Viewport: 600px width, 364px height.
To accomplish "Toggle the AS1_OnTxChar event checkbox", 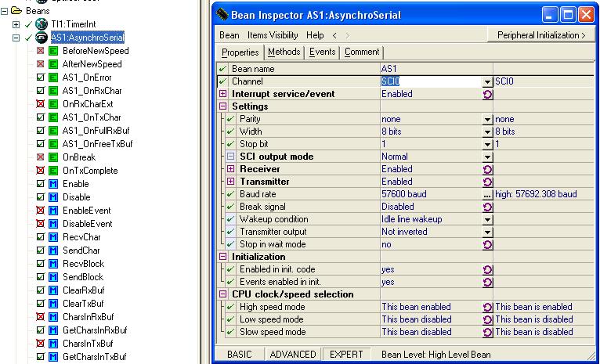I will tap(40, 117).
